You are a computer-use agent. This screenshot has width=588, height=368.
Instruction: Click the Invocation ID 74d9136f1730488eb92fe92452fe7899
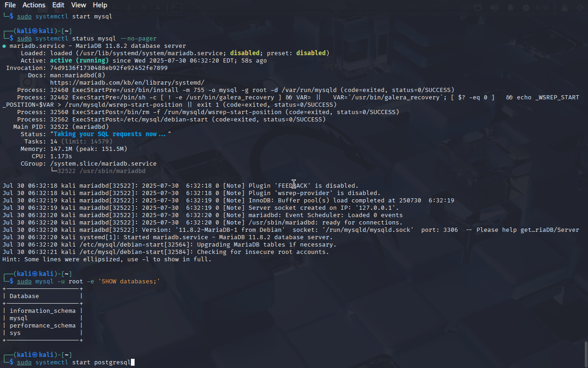[x=109, y=68]
